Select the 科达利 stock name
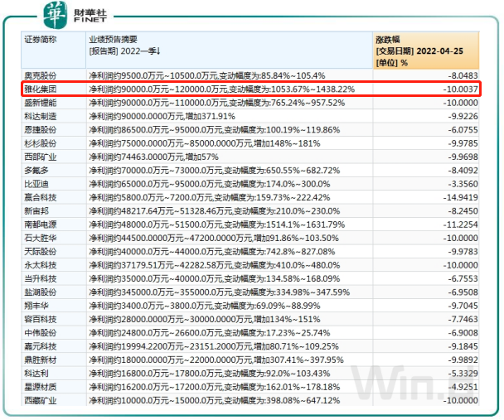Image resolution: width=504 pixels, height=420 pixels. [x=36, y=374]
